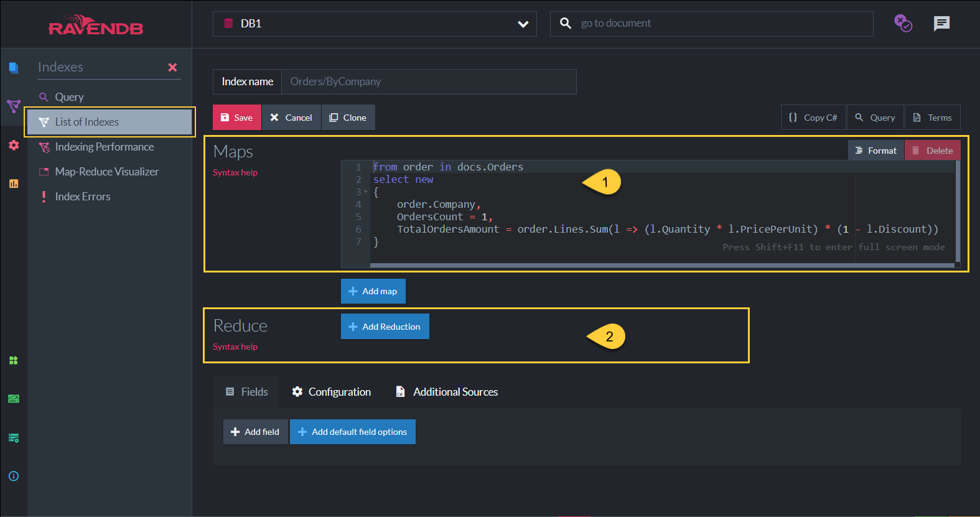Viewport: 980px width, 517px height.
Task: Open Terms for this index
Action: [933, 118]
